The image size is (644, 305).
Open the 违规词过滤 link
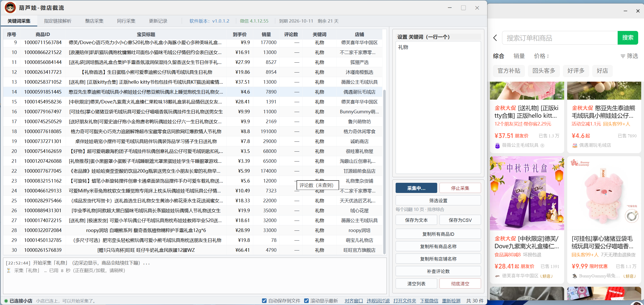click(378, 301)
